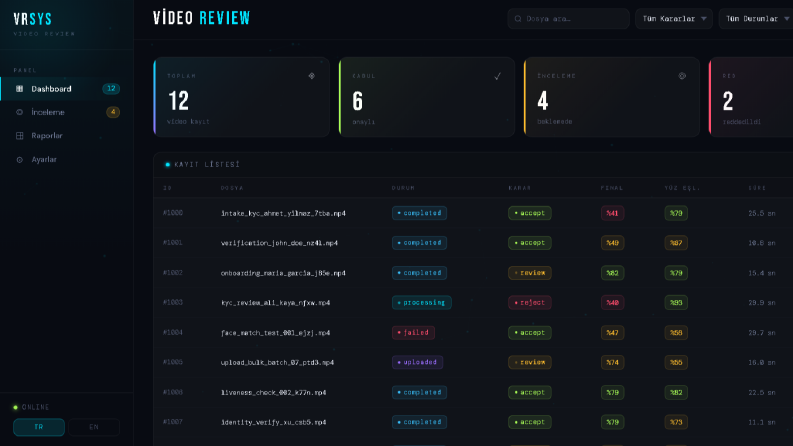Sort by the Durum column header
Viewport: 793px width, 446px height.
point(403,188)
